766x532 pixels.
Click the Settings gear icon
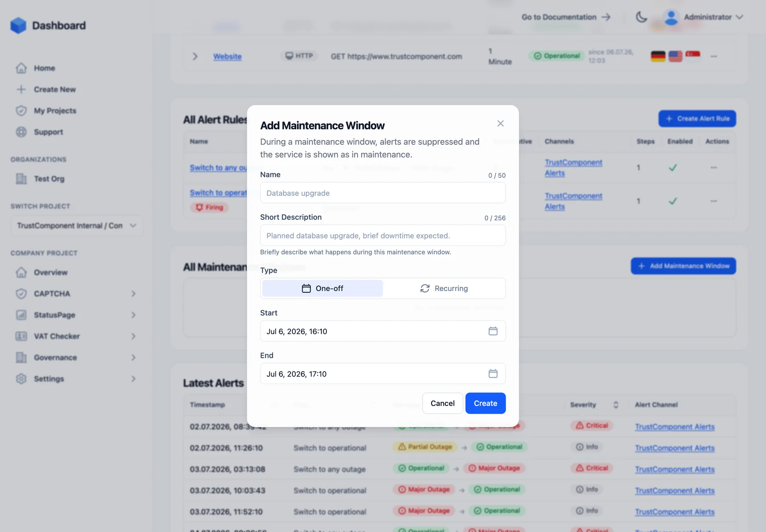click(21, 379)
